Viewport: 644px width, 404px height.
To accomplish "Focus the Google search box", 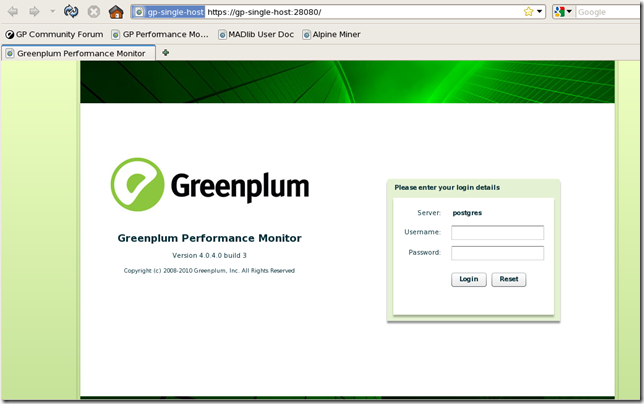I will point(609,12).
